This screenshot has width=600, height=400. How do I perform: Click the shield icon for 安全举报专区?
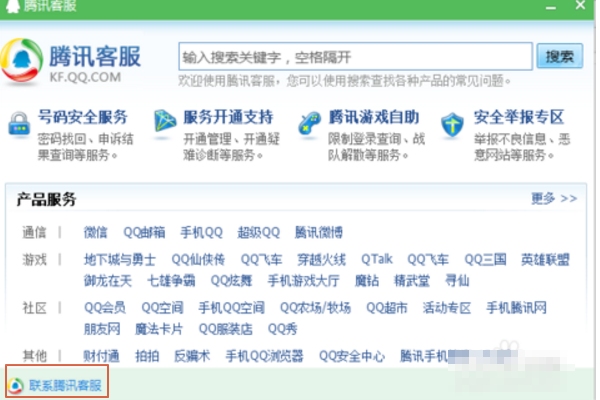point(452,124)
